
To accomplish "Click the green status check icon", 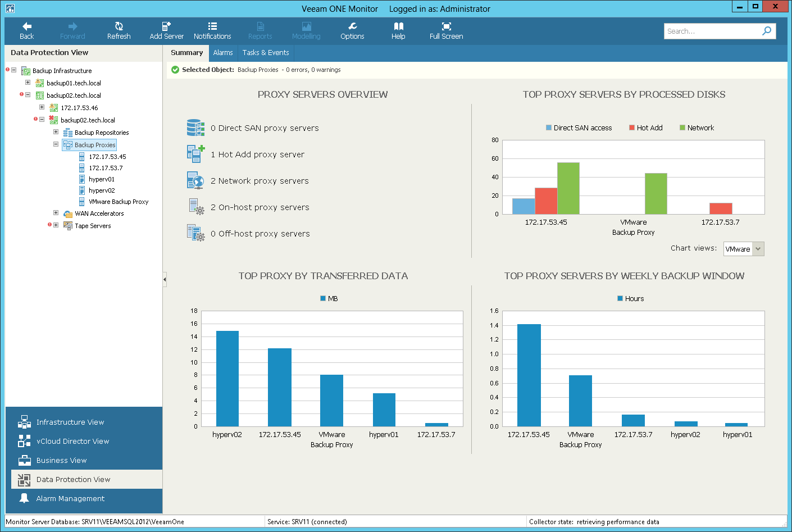I will pyautogui.click(x=175, y=70).
